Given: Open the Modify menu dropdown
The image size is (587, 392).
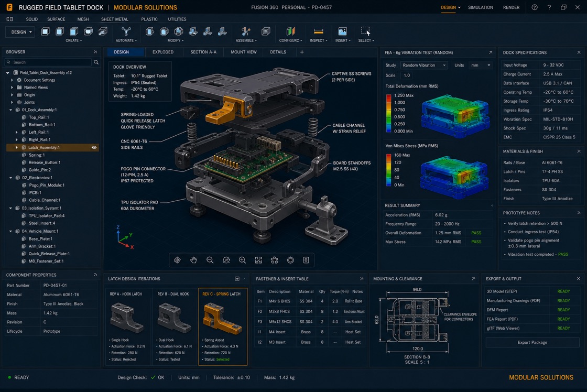Looking at the screenshot, I should (x=176, y=40).
